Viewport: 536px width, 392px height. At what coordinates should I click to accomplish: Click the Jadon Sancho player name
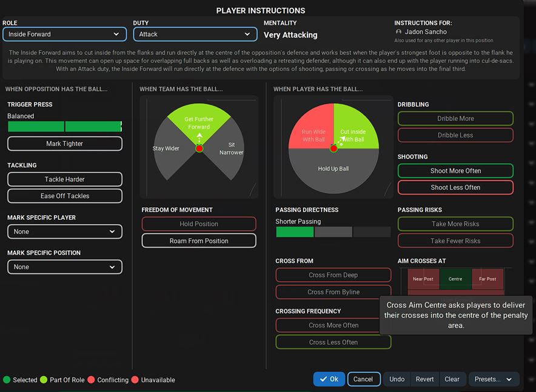[x=426, y=32]
